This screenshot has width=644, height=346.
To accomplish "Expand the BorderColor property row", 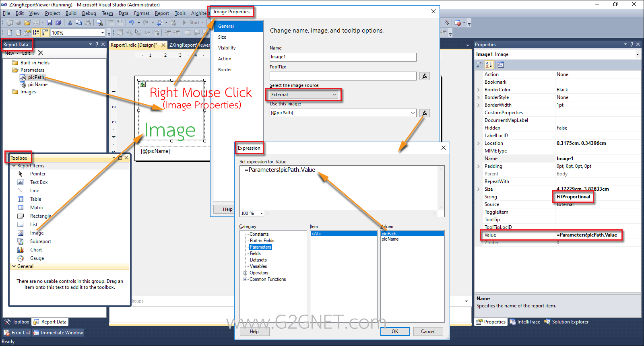I will click(x=479, y=90).
